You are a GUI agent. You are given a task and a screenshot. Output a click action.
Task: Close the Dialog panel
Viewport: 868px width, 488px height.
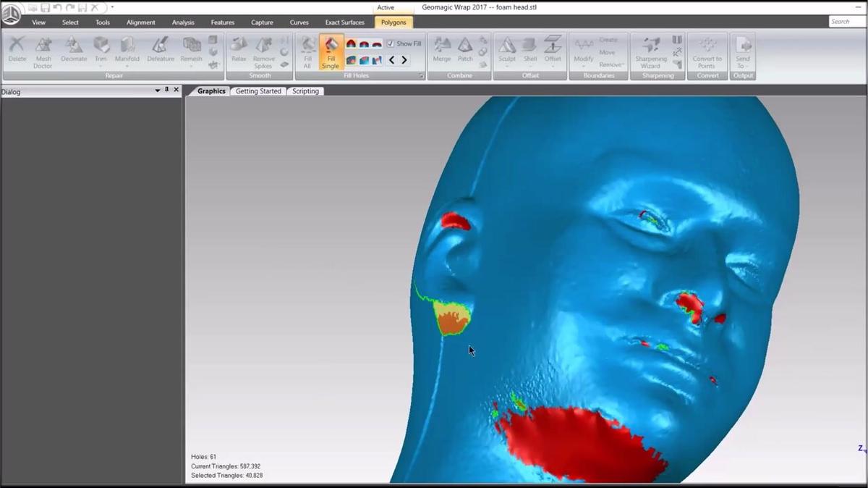tap(176, 90)
